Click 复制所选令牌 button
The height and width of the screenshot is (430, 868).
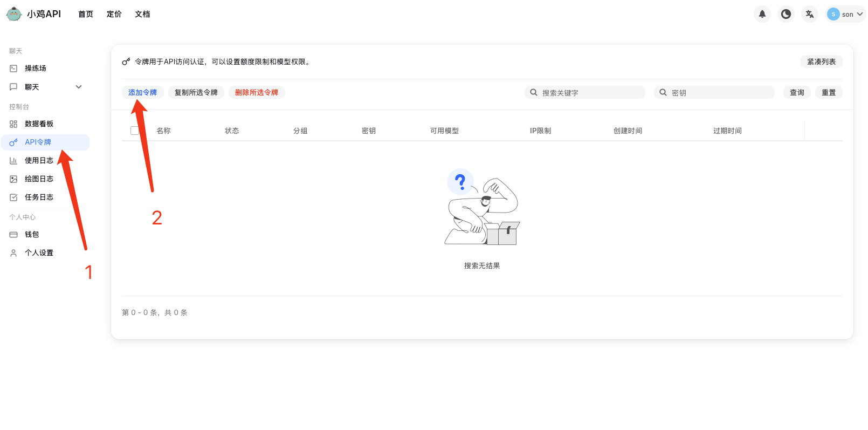click(x=196, y=92)
